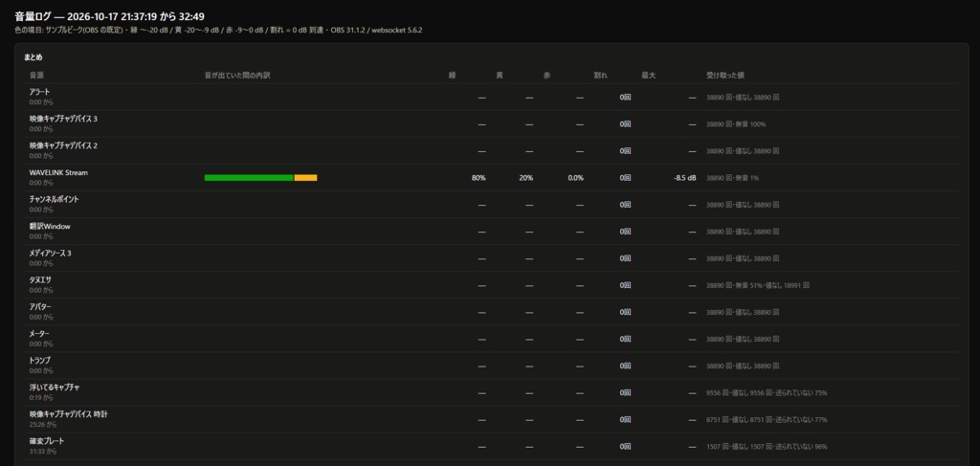The image size is (980, 466).
Task: Select the 浮いてるキャプチャ source name
Action: click(x=54, y=388)
